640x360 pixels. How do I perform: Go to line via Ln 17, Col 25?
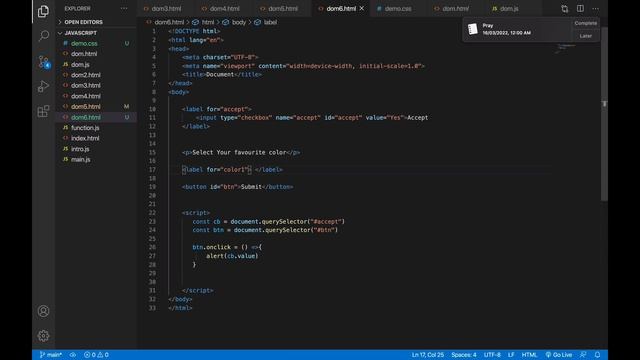pos(427,355)
